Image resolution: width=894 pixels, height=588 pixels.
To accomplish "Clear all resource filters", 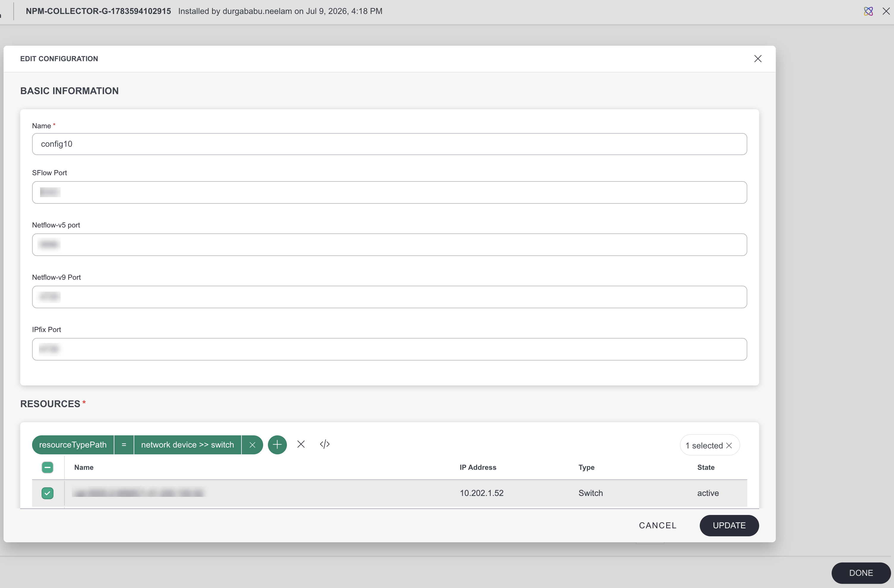I will pos(301,444).
